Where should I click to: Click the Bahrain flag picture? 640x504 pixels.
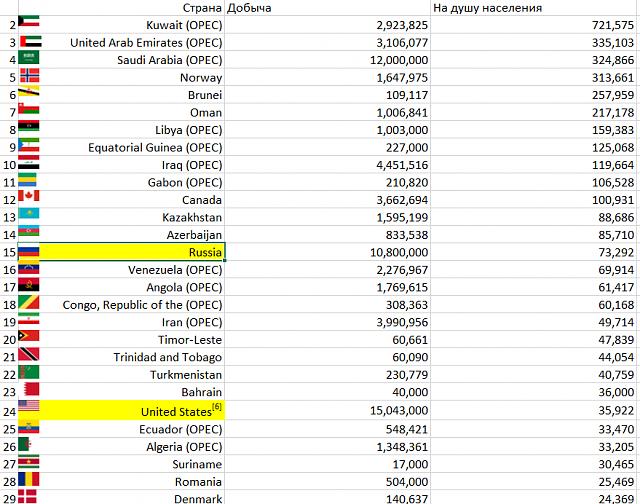pos(31,389)
